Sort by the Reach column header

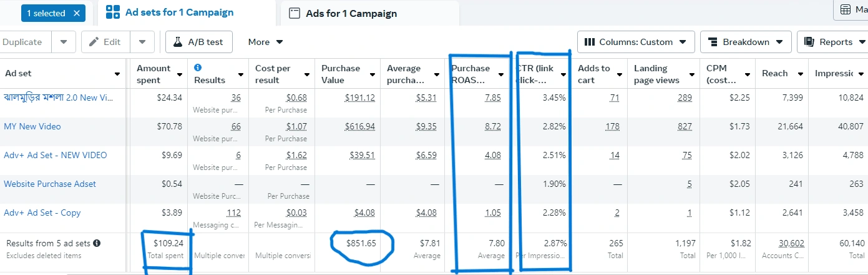click(775, 74)
